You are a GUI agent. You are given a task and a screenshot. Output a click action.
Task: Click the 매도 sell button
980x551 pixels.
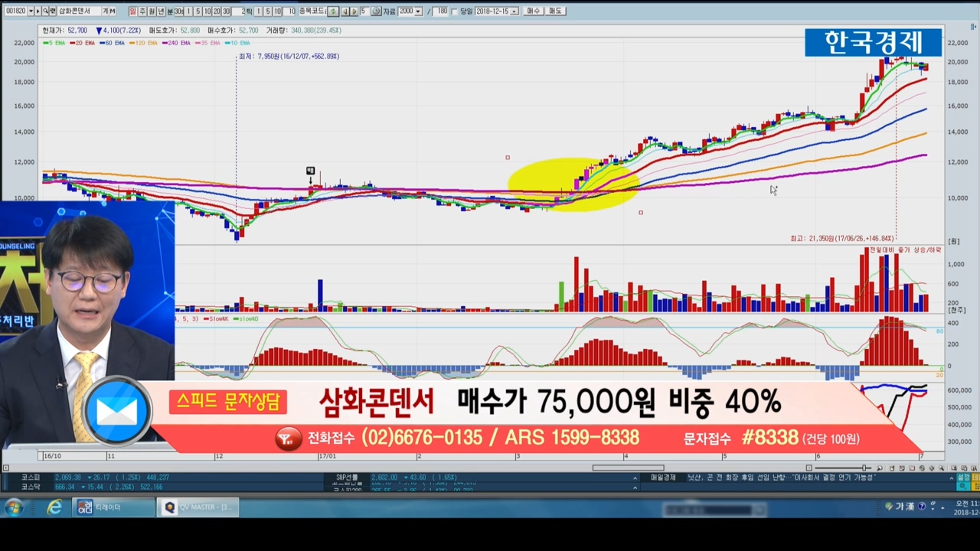click(x=555, y=11)
